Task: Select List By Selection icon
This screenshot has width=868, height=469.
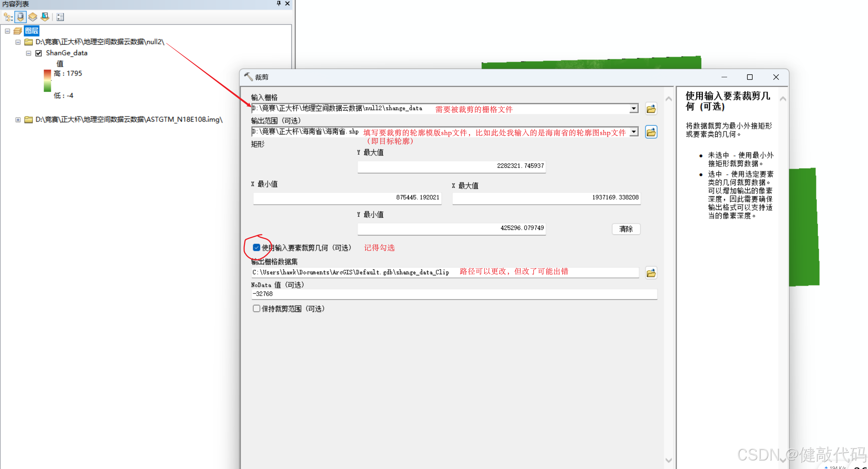Action: pos(45,17)
